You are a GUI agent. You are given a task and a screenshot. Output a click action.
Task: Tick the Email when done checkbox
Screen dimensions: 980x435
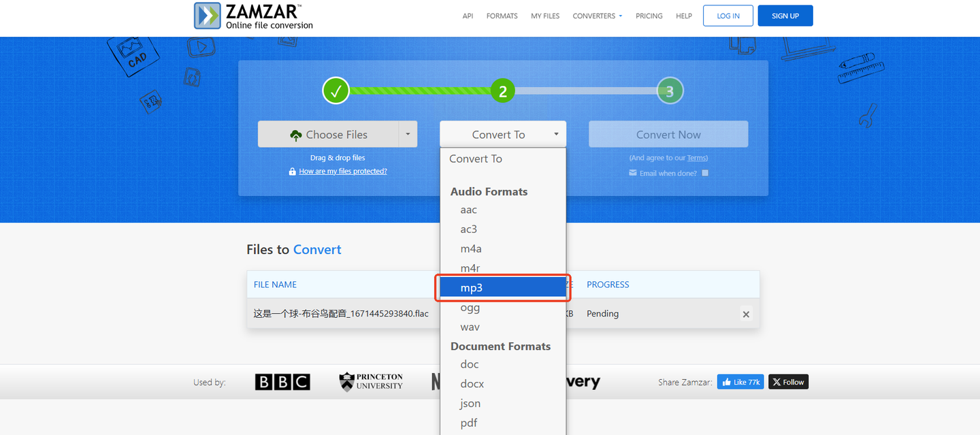705,173
